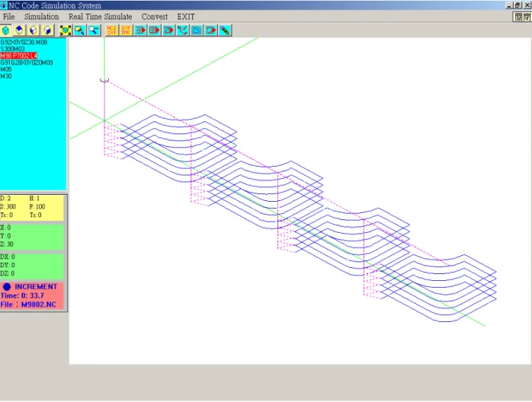The height and width of the screenshot is (402, 532).
Task: Switch to right side view cube icon
Action: click(48, 30)
